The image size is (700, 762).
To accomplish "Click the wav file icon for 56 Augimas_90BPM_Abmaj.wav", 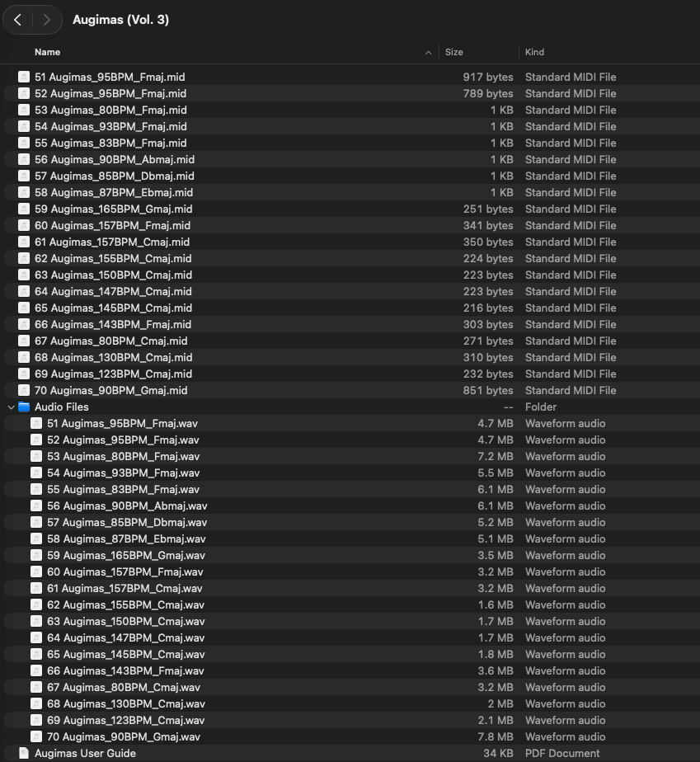I will (x=36, y=506).
